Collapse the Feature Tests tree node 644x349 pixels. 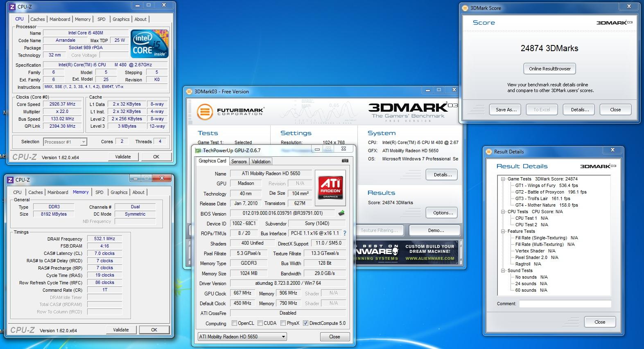(x=503, y=231)
